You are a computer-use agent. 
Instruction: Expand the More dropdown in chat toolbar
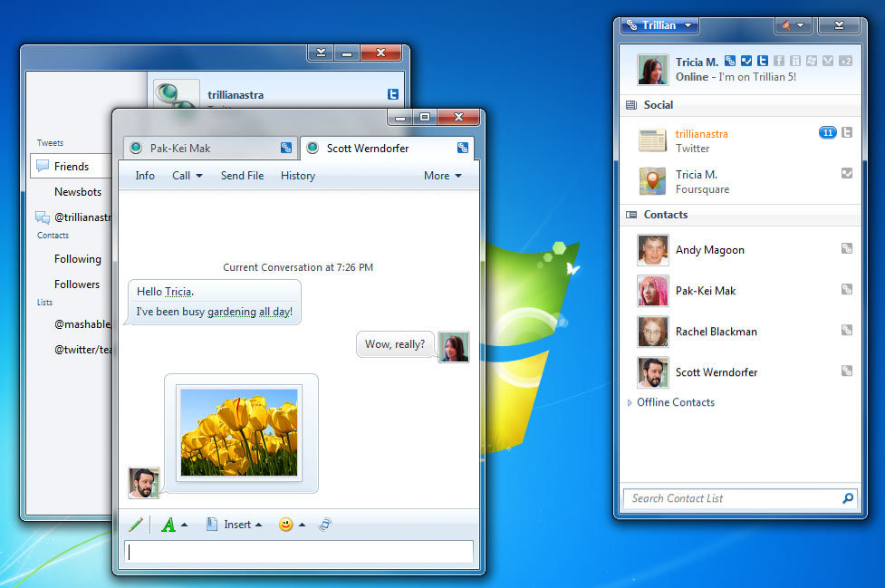click(x=442, y=176)
